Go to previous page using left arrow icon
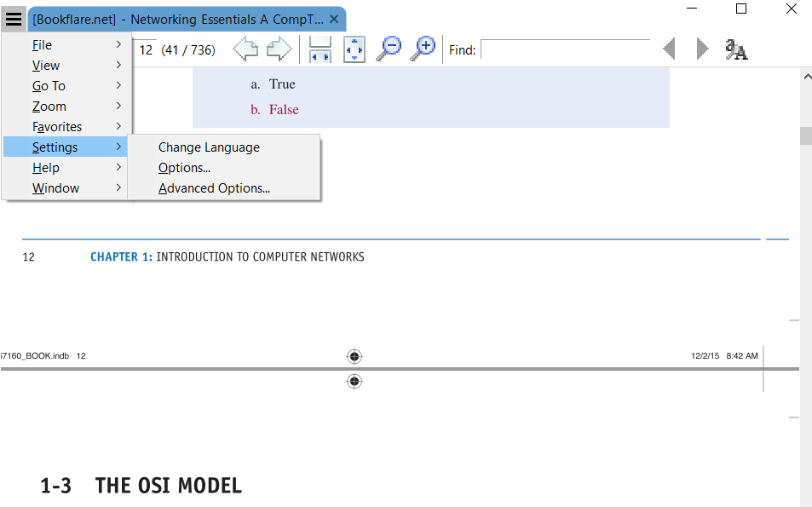The width and height of the screenshot is (812, 507). [x=245, y=49]
